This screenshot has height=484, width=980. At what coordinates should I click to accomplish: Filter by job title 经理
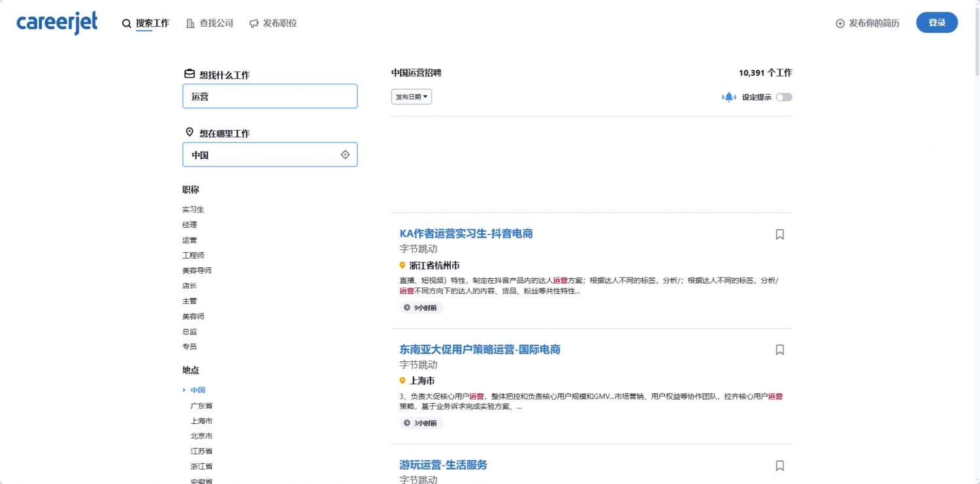click(189, 225)
